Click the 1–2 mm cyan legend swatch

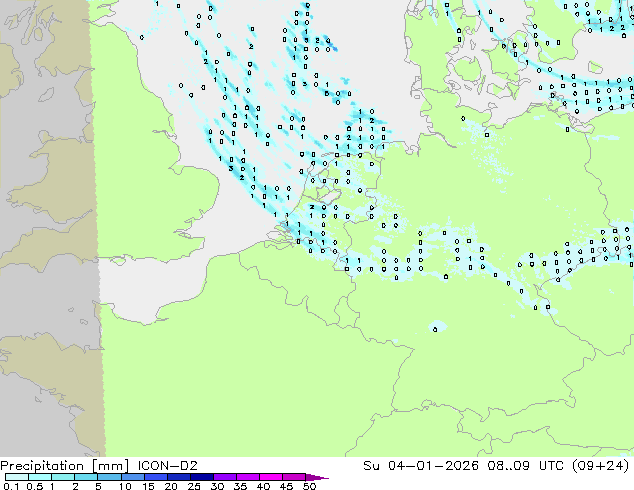coord(63,477)
